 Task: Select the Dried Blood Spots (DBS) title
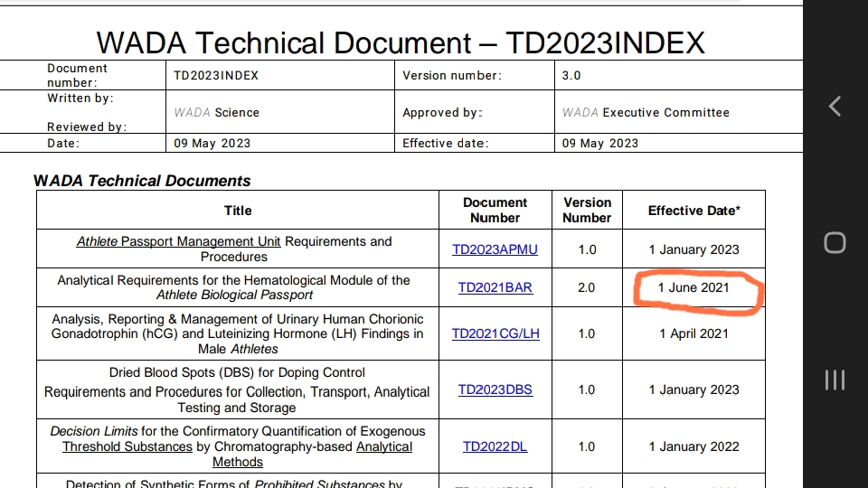tap(237, 372)
